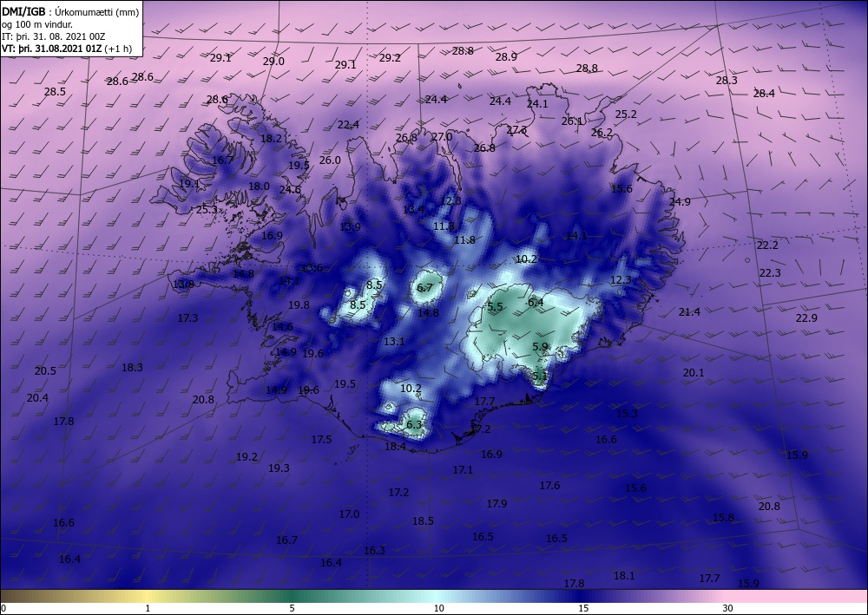868x615 pixels.
Task: Click the value 13.4 on the map
Action: [413, 210]
